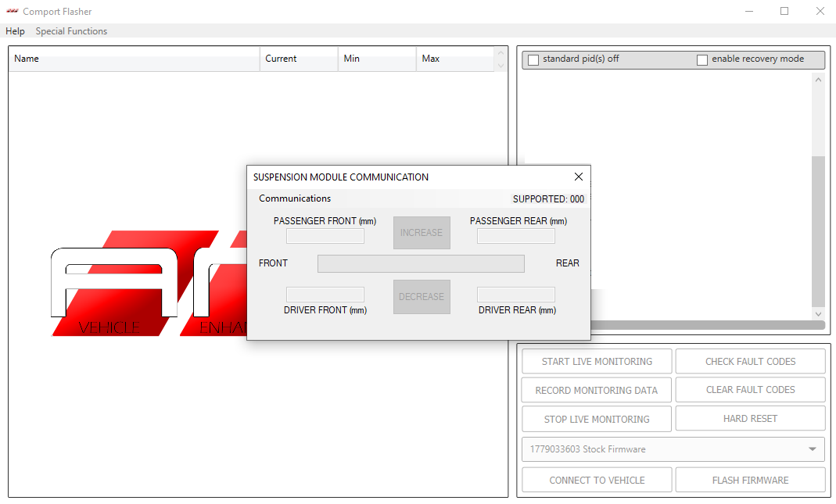Select the Driver Rear height field
836x504 pixels.
pyautogui.click(x=515, y=295)
